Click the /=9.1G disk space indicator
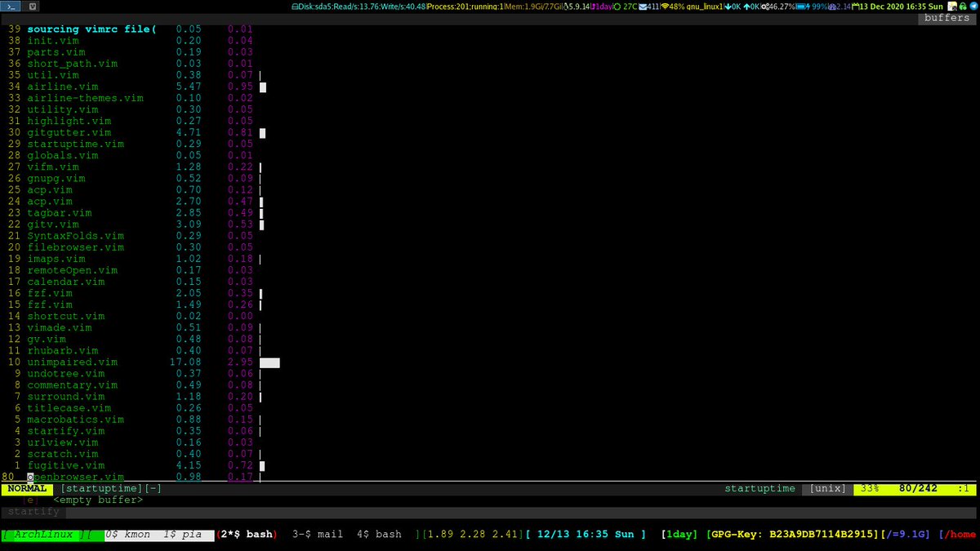This screenshot has width=980, height=551. (905, 535)
